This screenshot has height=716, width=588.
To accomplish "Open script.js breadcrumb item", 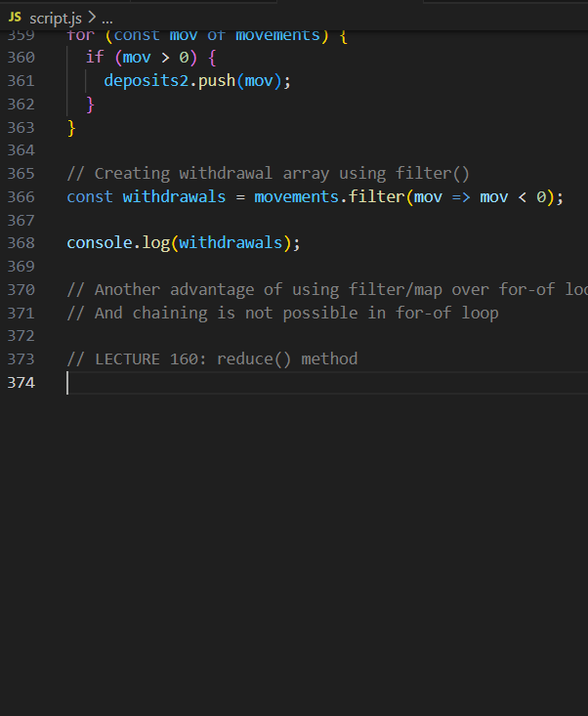I will coord(56,19).
